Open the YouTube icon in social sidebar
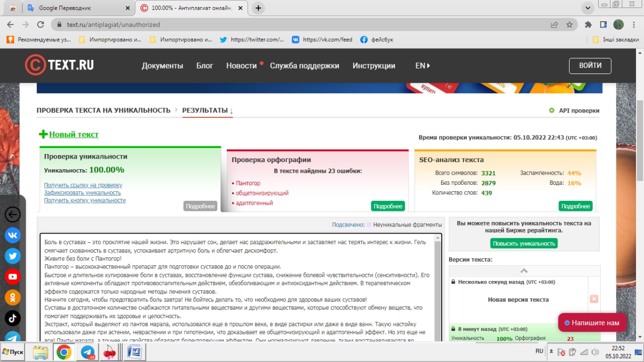Image resolution: width=644 pixels, height=362 pixels. coord(13,276)
